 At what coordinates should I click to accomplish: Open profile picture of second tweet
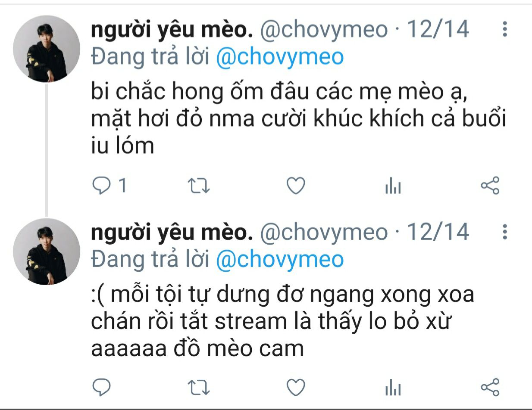47,251
